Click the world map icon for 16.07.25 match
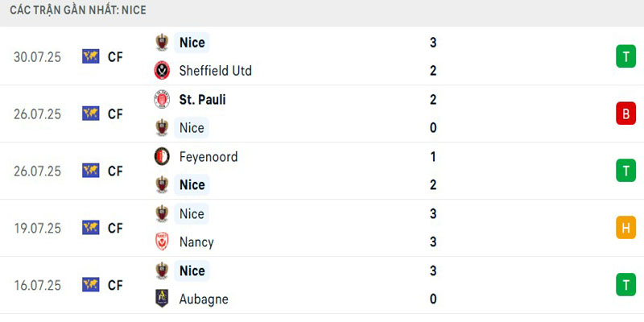Screen dimensions: 644x322 pyautogui.click(x=90, y=285)
